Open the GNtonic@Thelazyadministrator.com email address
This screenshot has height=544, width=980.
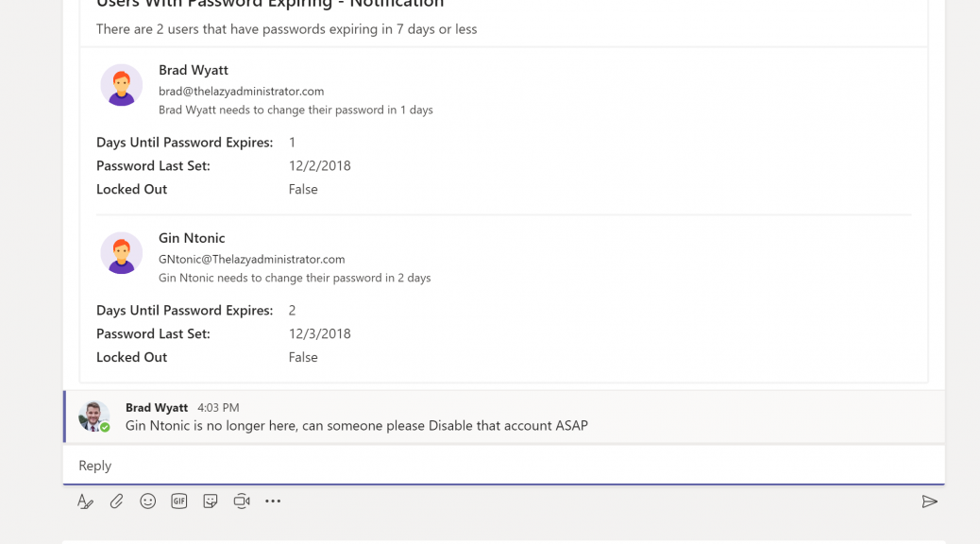coord(251,260)
